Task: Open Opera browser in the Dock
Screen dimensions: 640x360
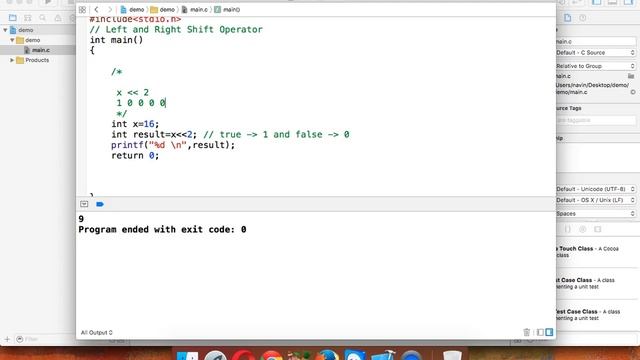Action: [244, 356]
